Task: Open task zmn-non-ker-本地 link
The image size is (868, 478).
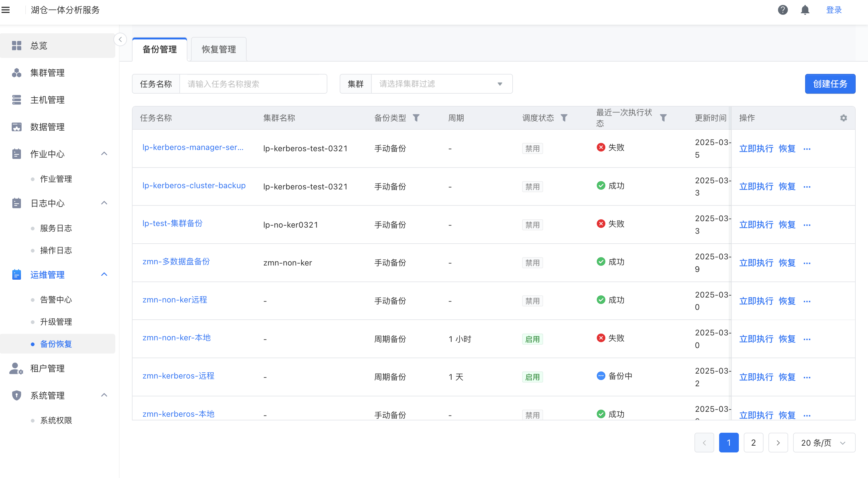Action: click(x=176, y=338)
